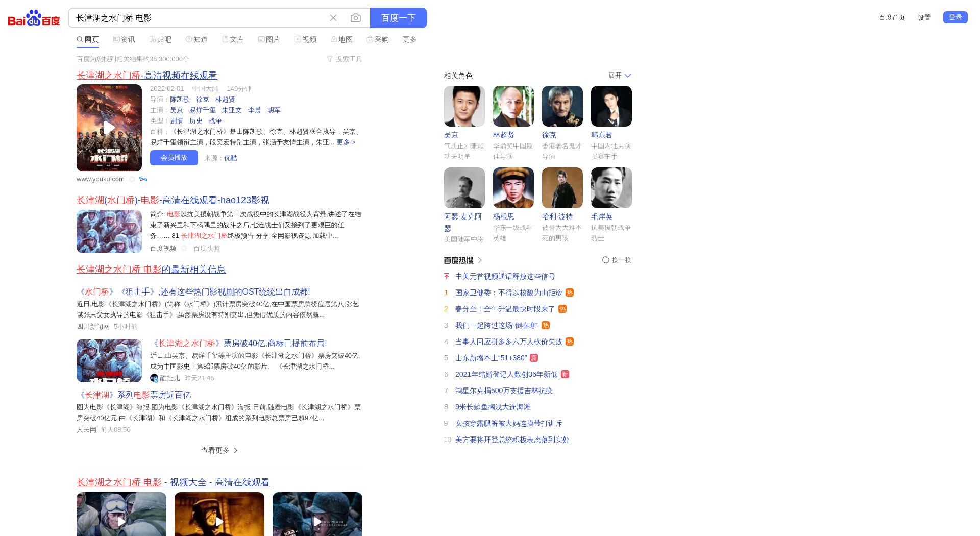Image resolution: width=980 pixels, height=536 pixels.
Task: Open the hao123 result soldiers thumbnail
Action: tap(109, 231)
